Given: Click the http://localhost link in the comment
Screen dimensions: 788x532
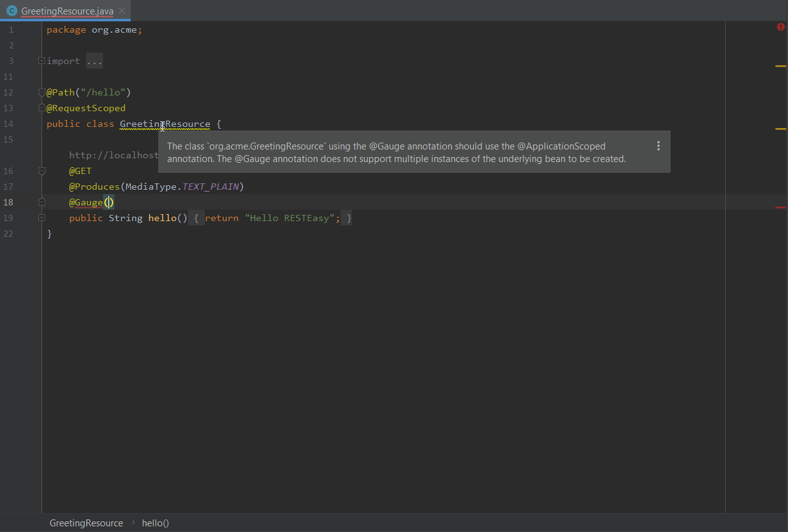Looking at the screenshot, I should [113, 155].
